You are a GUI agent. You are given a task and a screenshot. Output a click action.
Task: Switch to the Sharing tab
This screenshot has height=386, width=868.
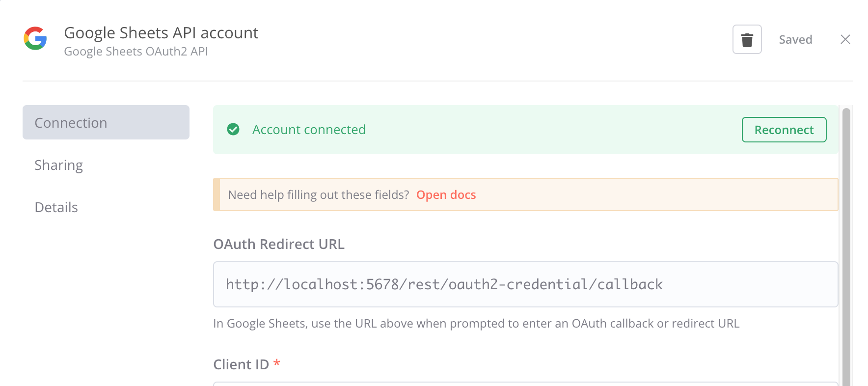click(58, 165)
